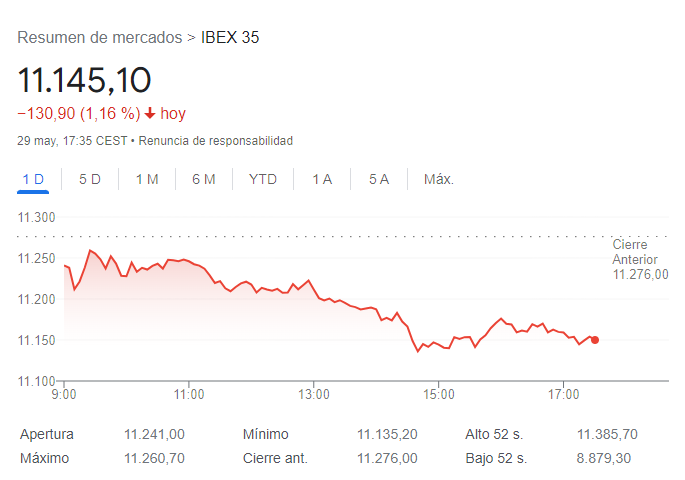685x480 pixels.
Task: Select the 1 D time range tab
Action: point(33,179)
